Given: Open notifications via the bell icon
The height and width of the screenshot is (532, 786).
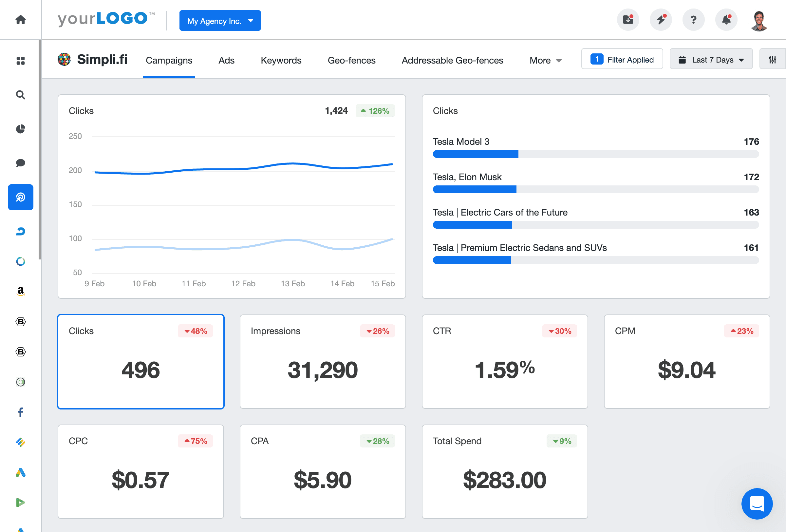Looking at the screenshot, I should (726, 20).
